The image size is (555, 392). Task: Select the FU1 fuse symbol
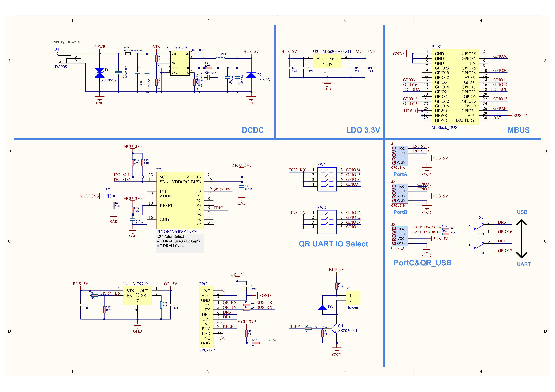128,54
